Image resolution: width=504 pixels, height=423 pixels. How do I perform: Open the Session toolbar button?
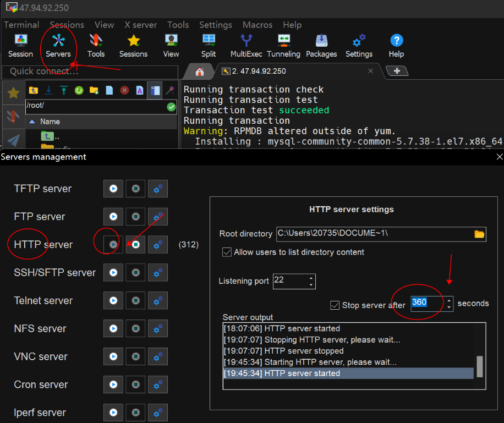tap(20, 46)
